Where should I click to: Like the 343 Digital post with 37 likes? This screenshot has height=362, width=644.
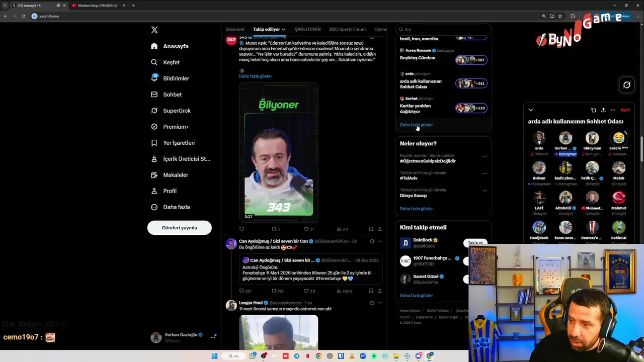pos(308,229)
